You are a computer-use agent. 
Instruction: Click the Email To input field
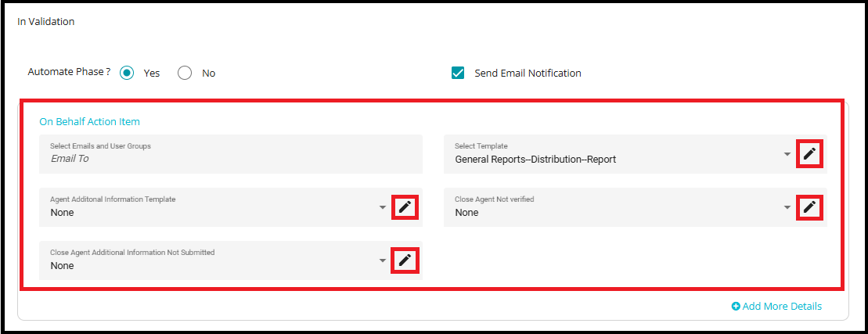pos(231,158)
